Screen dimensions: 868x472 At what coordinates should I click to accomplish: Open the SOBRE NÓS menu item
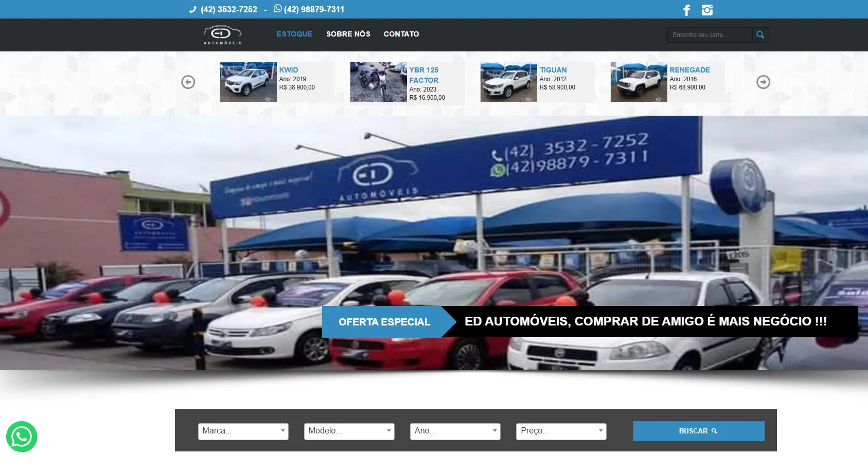pyautogui.click(x=348, y=34)
